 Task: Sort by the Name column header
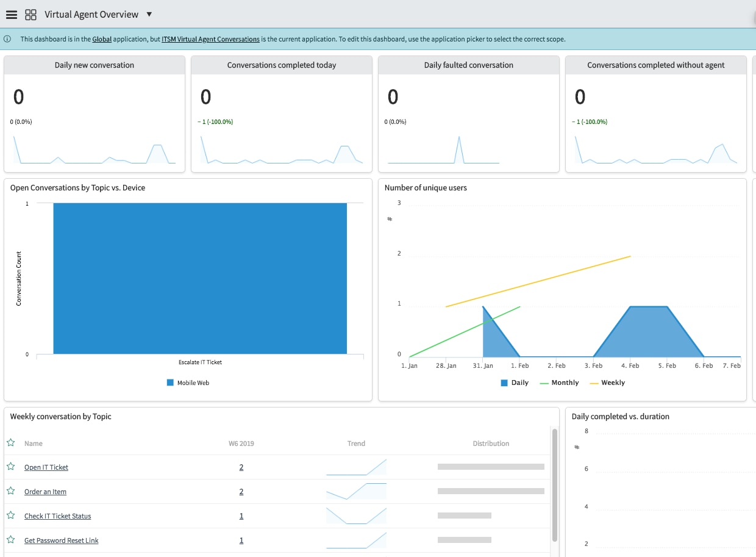34,444
